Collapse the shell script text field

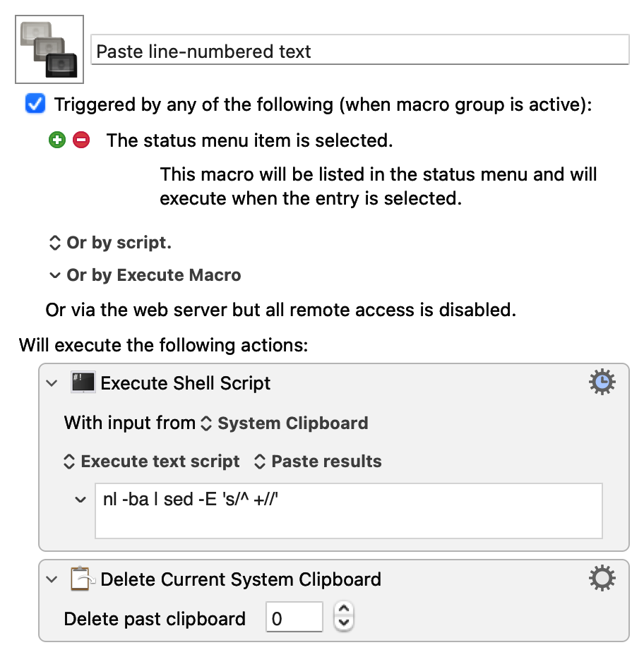80,500
